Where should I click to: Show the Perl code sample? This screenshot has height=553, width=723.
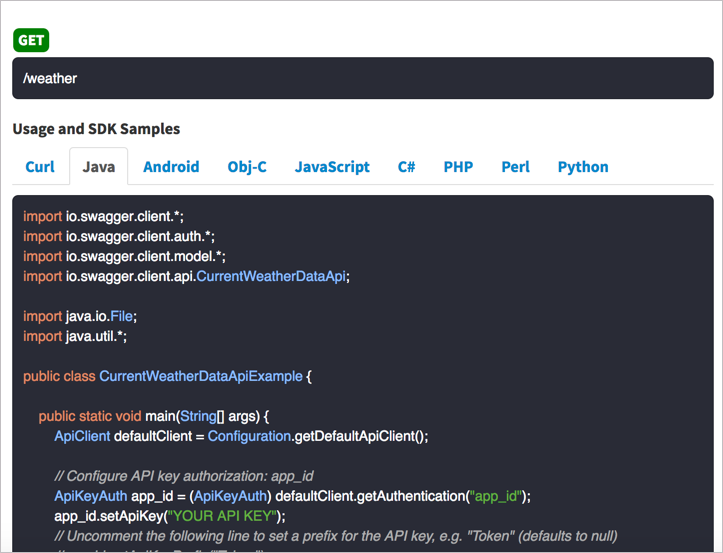(515, 167)
